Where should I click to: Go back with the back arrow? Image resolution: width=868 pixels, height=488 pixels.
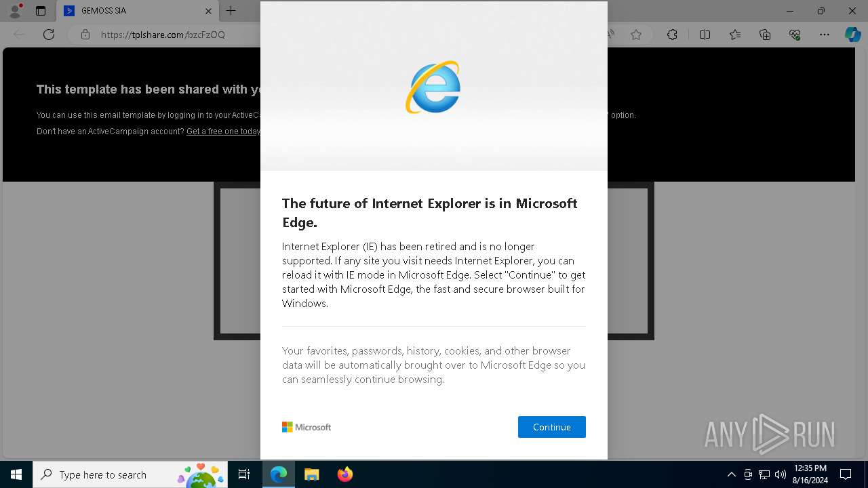pos(19,35)
